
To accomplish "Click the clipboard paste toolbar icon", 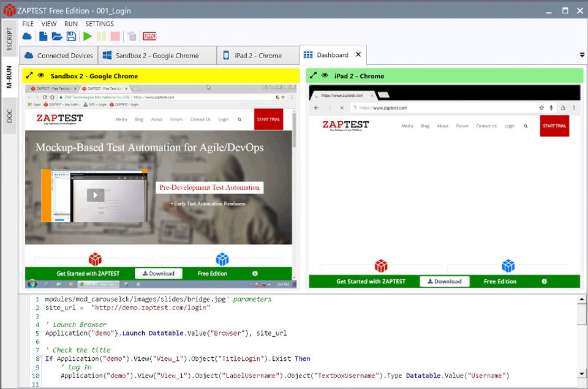I will [x=132, y=36].
